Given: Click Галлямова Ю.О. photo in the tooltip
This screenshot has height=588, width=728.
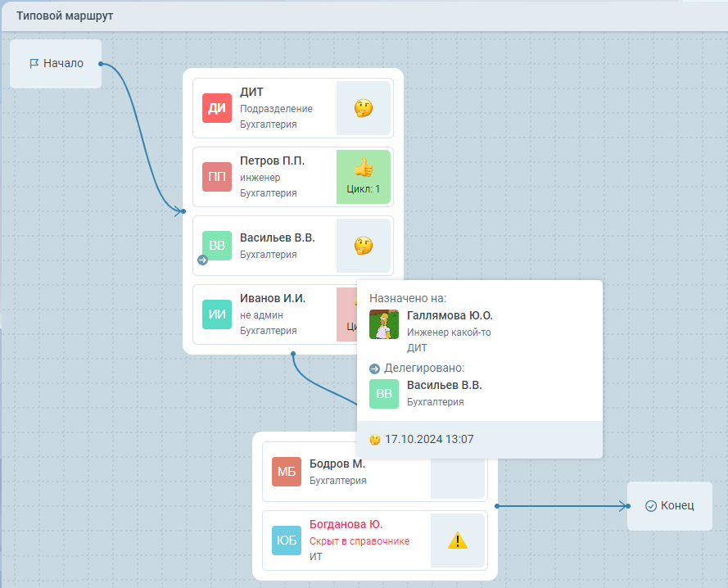Looking at the screenshot, I should coord(384,324).
